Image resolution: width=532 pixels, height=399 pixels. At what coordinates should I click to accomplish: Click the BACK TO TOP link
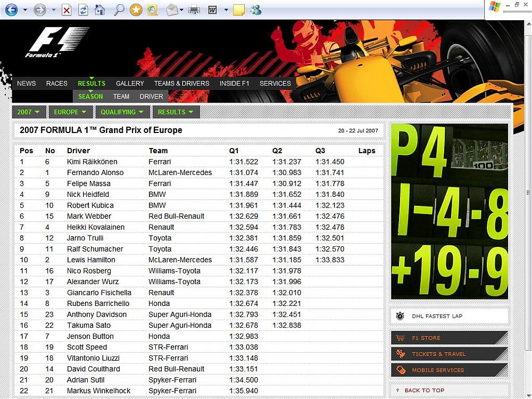pos(423,390)
